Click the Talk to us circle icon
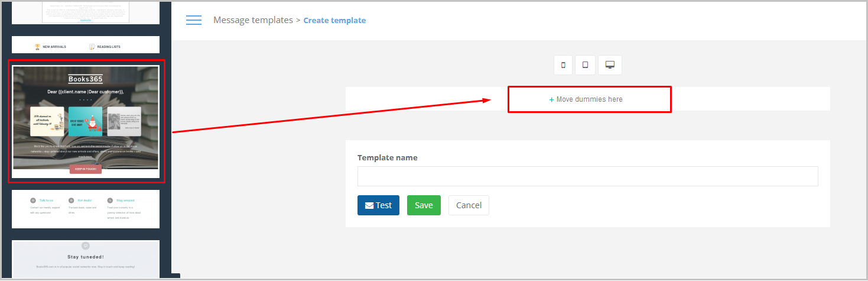Viewport: 868px width, 281px height. tap(33, 201)
